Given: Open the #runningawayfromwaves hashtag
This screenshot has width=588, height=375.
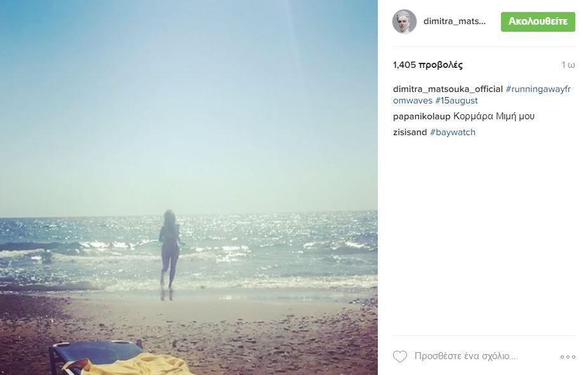Looking at the screenshot, I should 482,95.
